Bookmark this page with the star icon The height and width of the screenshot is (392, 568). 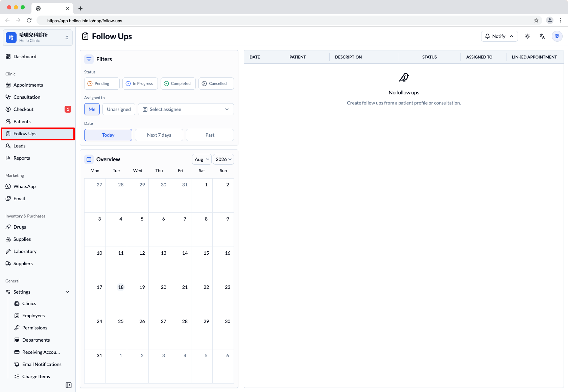point(536,20)
